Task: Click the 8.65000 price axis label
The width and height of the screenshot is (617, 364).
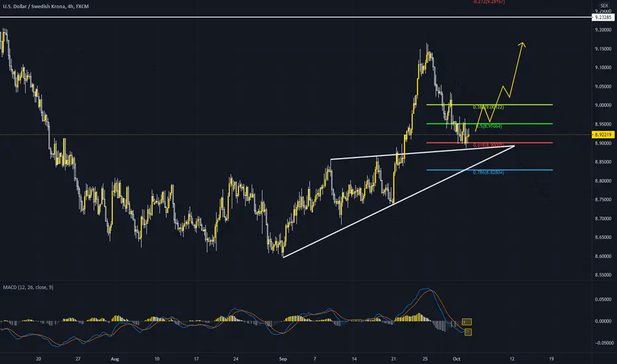Action: coord(603,238)
